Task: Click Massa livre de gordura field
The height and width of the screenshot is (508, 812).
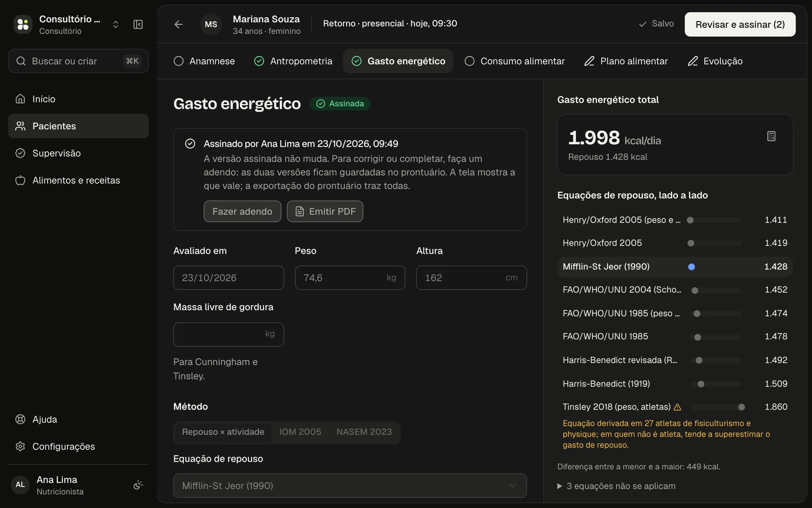Action: (x=229, y=335)
